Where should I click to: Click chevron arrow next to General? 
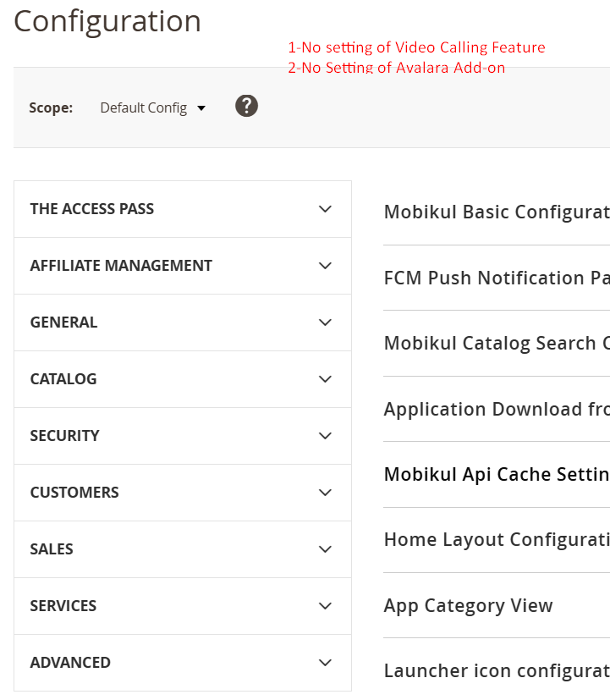click(325, 322)
